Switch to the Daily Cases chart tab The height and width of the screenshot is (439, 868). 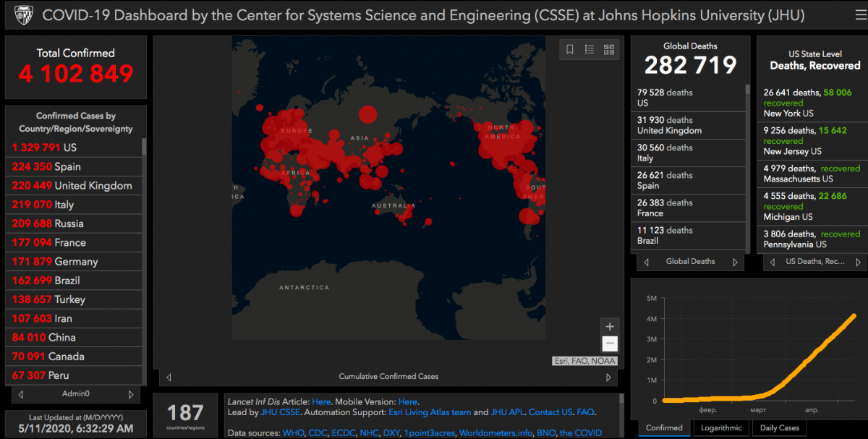point(779,428)
